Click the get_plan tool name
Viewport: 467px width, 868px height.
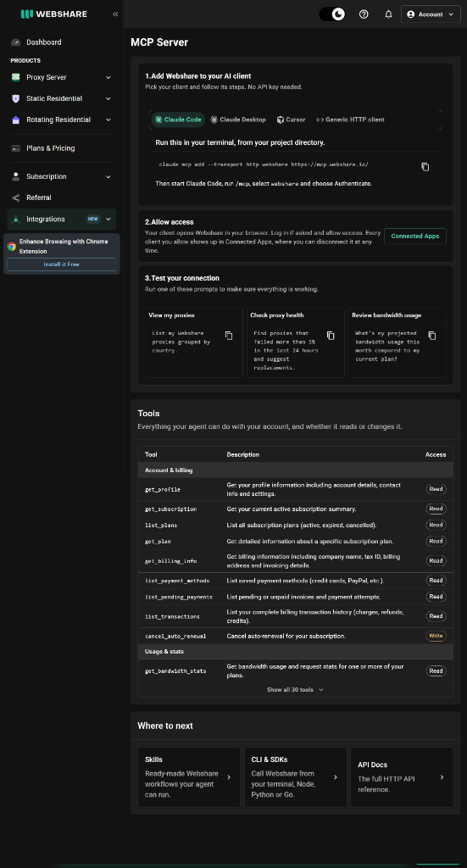click(158, 542)
